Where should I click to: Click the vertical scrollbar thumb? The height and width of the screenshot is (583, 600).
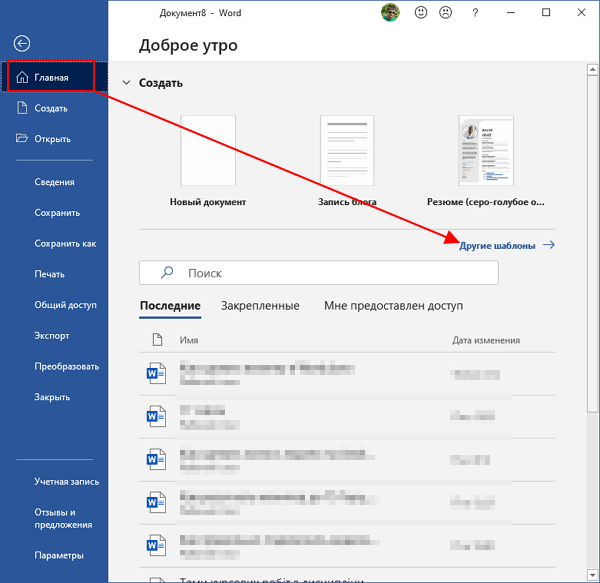click(592, 244)
